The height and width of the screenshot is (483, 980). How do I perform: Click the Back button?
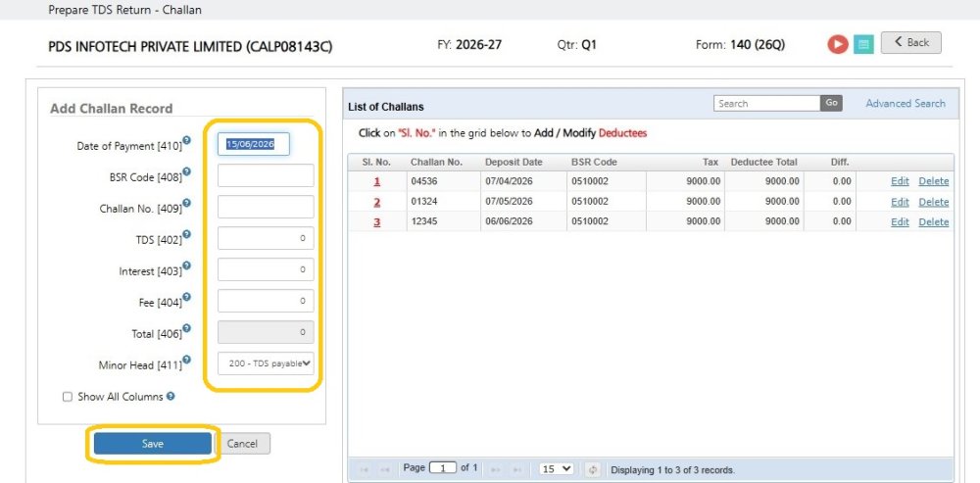coord(910,42)
